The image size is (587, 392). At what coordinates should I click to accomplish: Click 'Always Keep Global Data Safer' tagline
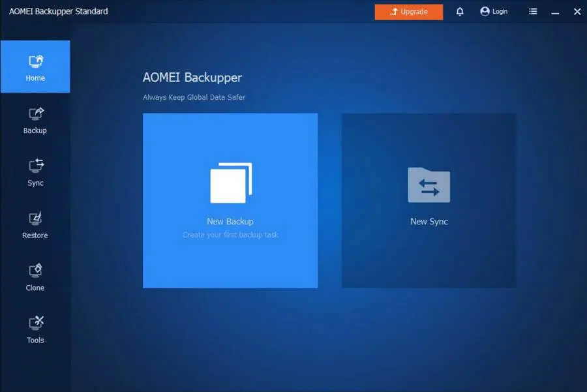194,97
